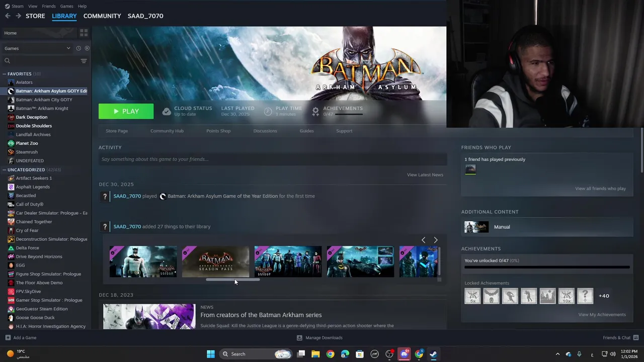Open the Support link
This screenshot has width=644, height=362.
(344, 131)
